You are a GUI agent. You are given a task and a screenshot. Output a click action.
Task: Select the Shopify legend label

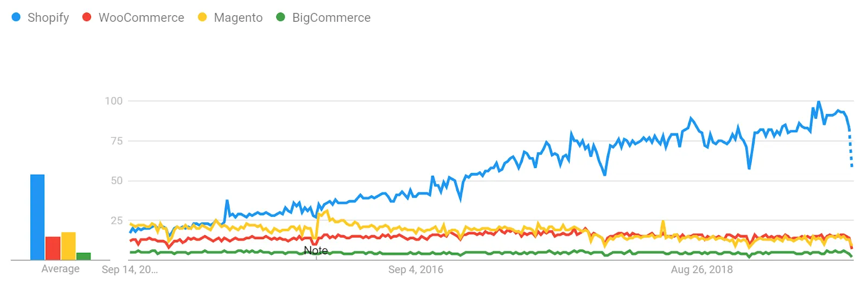[x=48, y=18]
